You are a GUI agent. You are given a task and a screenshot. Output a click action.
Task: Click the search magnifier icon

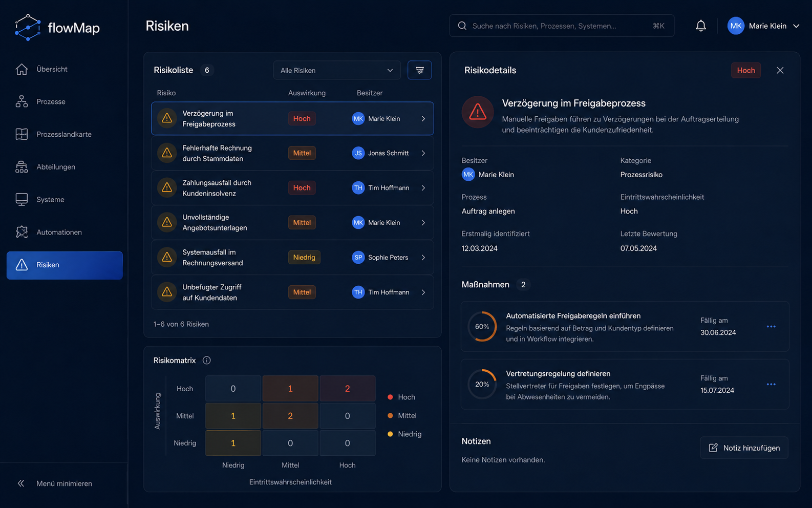click(x=462, y=26)
